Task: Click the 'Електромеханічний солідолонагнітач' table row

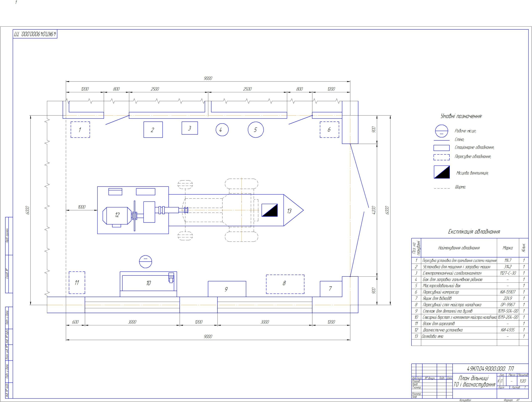Action: (470, 273)
